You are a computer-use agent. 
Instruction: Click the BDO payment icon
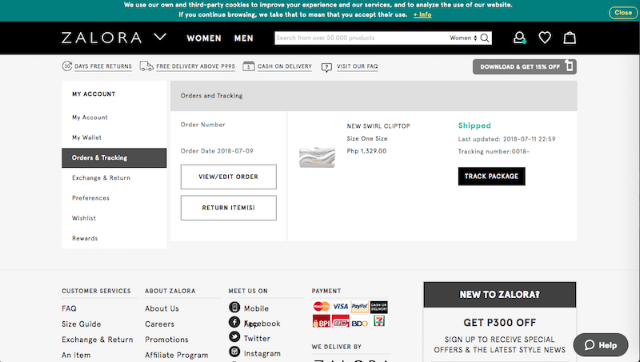coord(360,322)
